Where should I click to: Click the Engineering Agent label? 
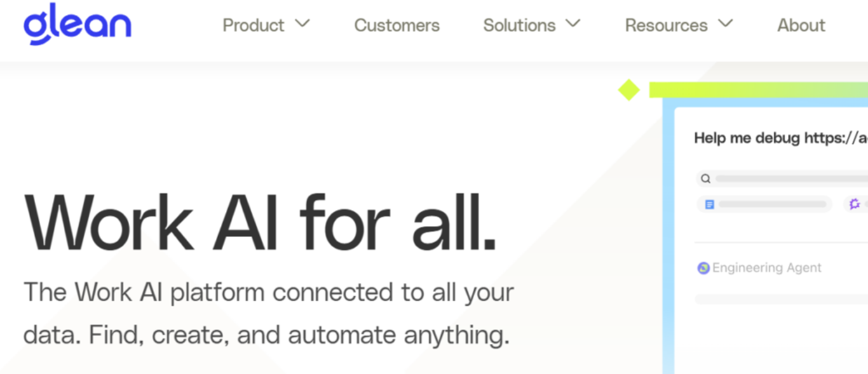coord(767,268)
